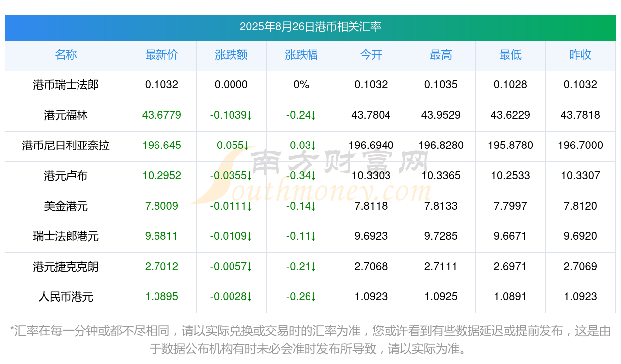Click high value 9.7285

pyautogui.click(x=441, y=236)
